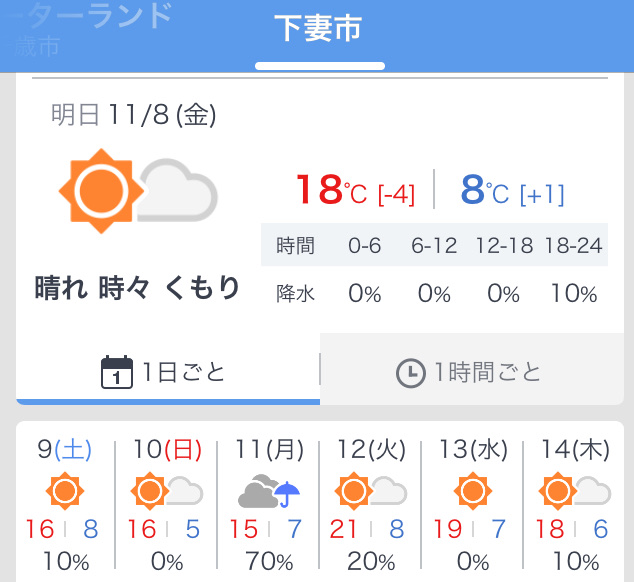Open 9(土) day forecast header

65,449
